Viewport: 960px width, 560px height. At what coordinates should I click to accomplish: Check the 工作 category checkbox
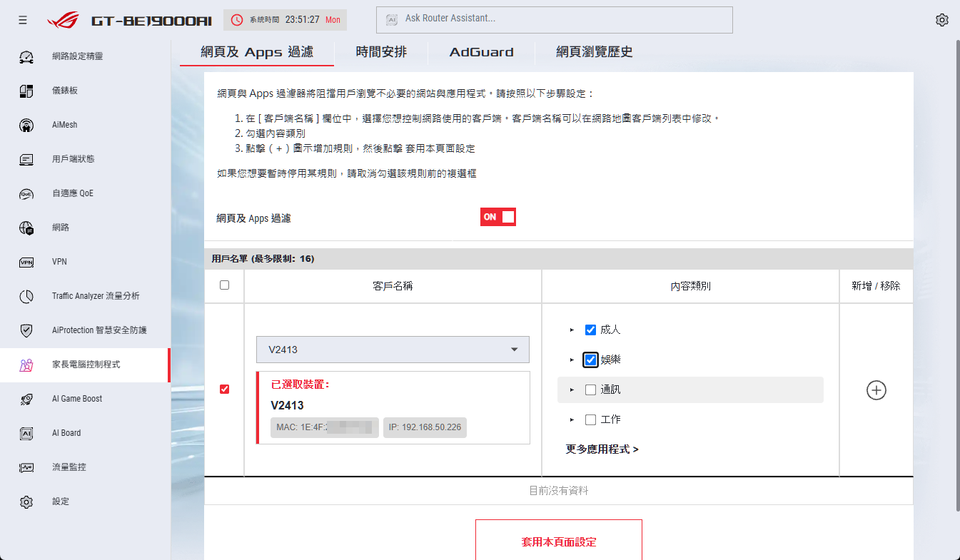coord(590,419)
